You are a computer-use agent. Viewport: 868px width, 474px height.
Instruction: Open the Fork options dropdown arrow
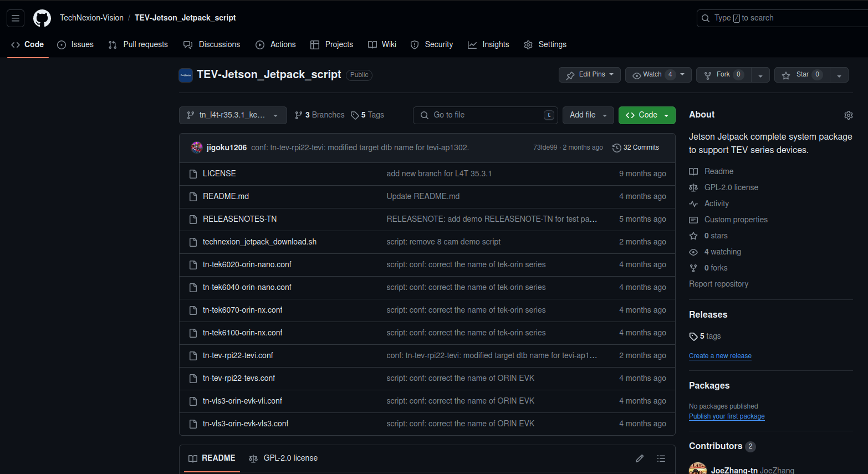click(760, 75)
